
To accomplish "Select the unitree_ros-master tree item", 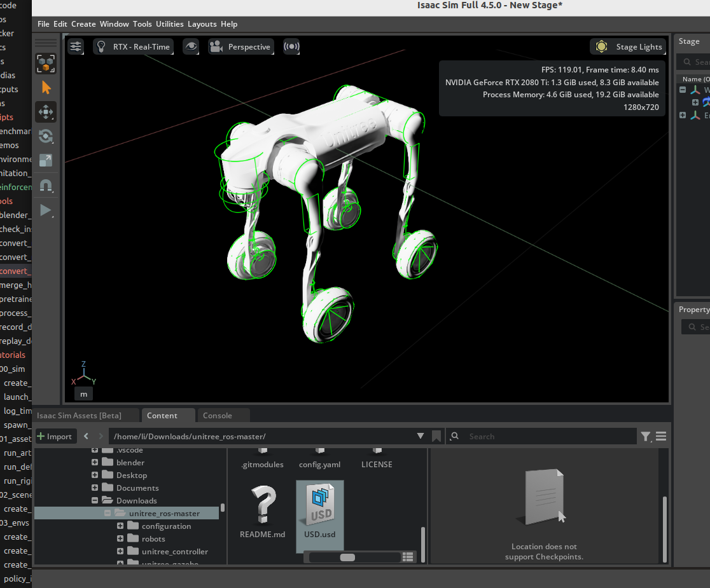I will pyautogui.click(x=127, y=513).
